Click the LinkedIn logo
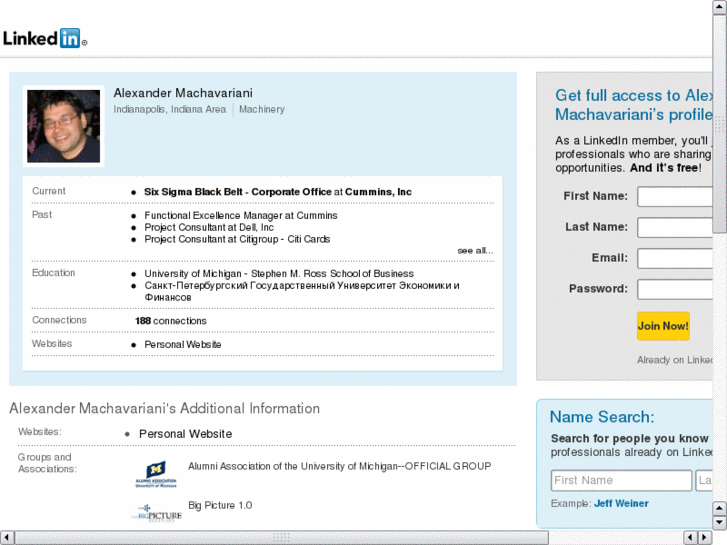 coord(45,38)
